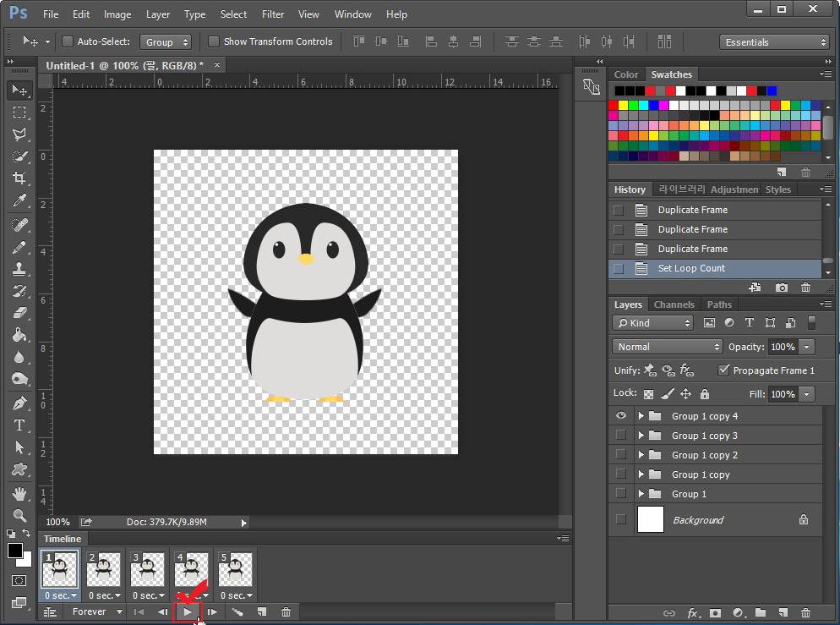Open the Opacity slider dropdown arrow

806,347
